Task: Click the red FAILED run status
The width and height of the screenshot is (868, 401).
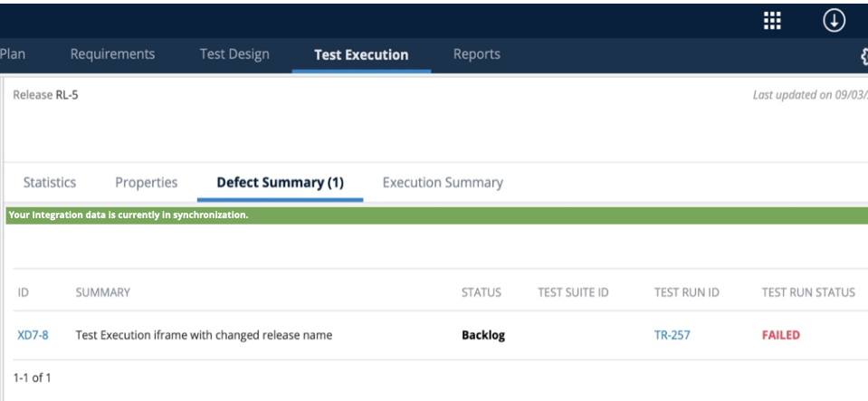Action: point(781,335)
